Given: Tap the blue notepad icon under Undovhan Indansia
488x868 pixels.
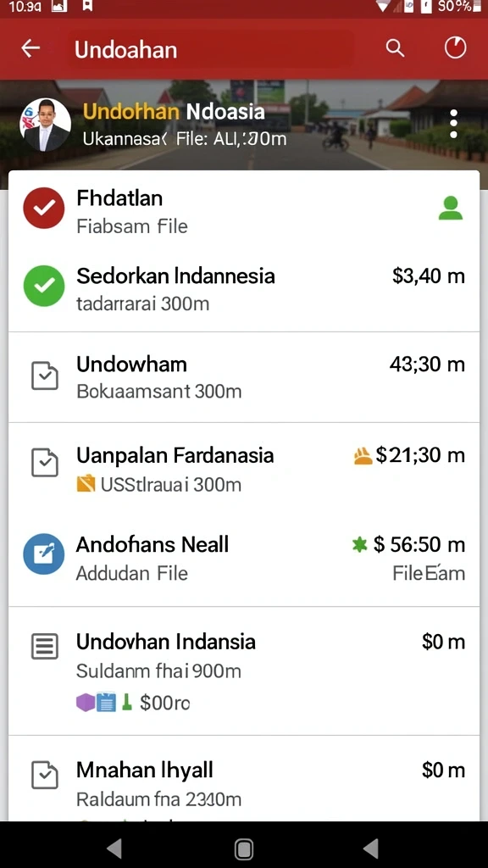Looking at the screenshot, I should pos(106,702).
